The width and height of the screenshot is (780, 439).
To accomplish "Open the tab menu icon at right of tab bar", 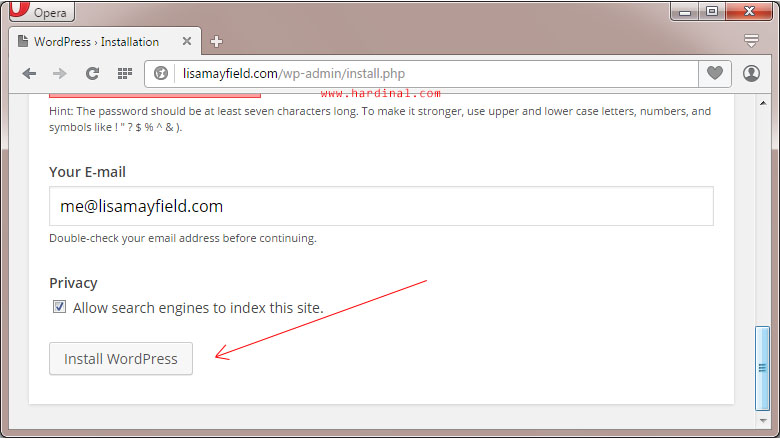I will [751, 40].
